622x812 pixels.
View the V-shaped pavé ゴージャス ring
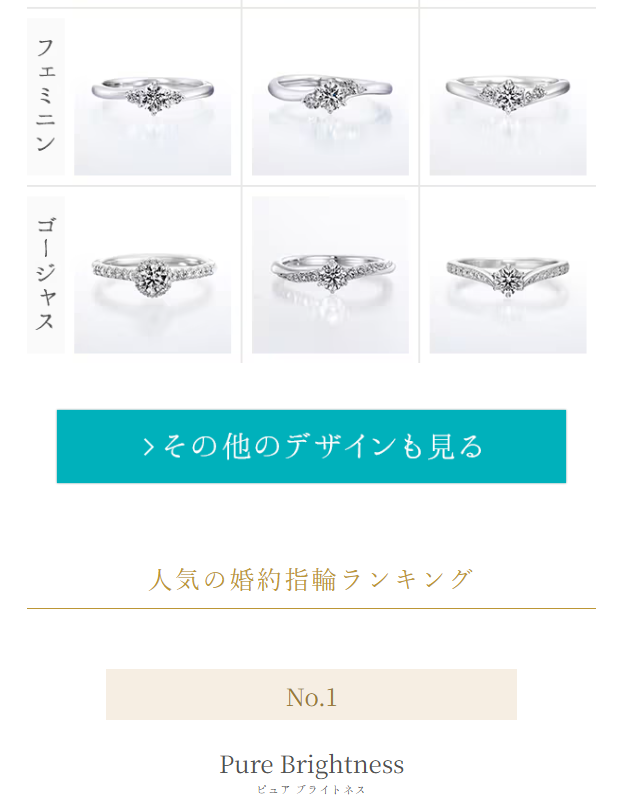[x=508, y=275]
